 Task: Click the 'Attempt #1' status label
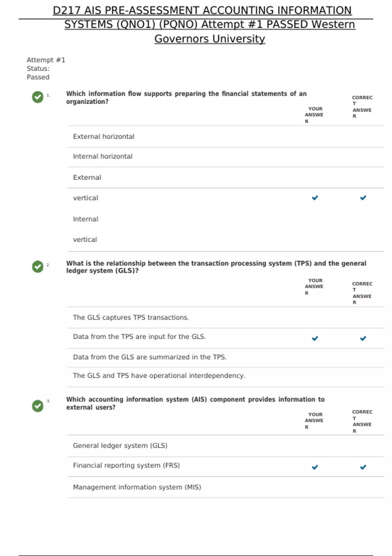pos(46,60)
